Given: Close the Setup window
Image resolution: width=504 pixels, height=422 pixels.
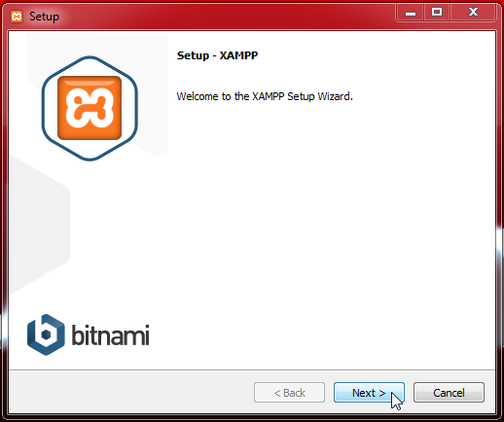Looking at the screenshot, I should tap(473, 13).
